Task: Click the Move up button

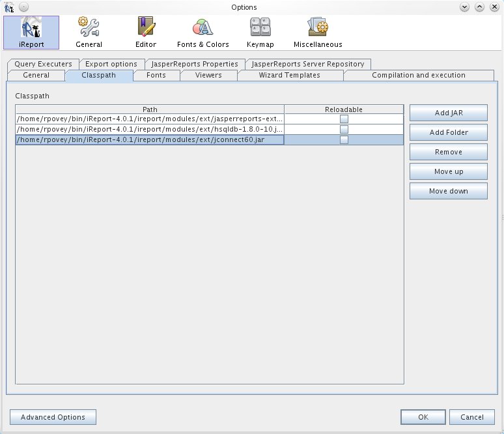Action: pos(449,171)
